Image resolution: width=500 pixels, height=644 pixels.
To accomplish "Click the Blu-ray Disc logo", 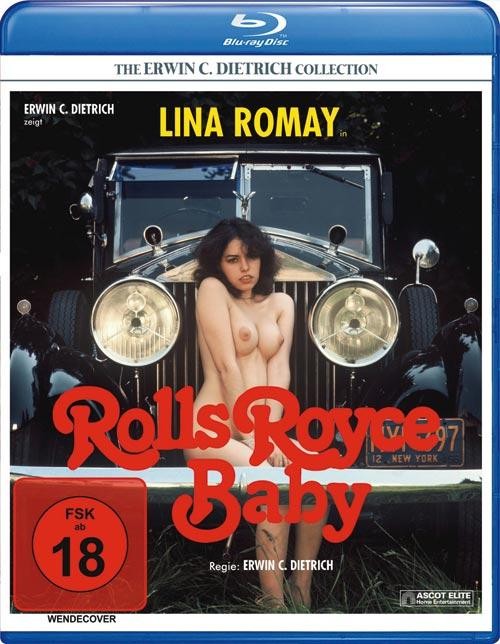I will (255, 30).
